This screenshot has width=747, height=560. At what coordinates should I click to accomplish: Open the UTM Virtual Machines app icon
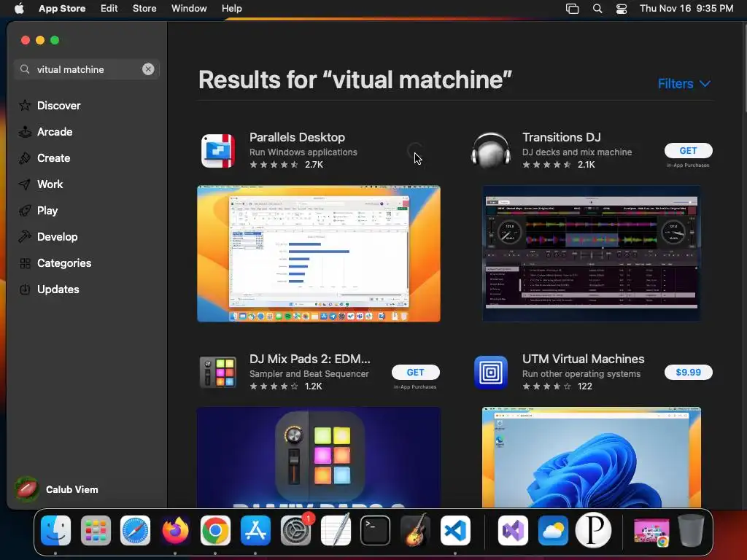click(491, 373)
